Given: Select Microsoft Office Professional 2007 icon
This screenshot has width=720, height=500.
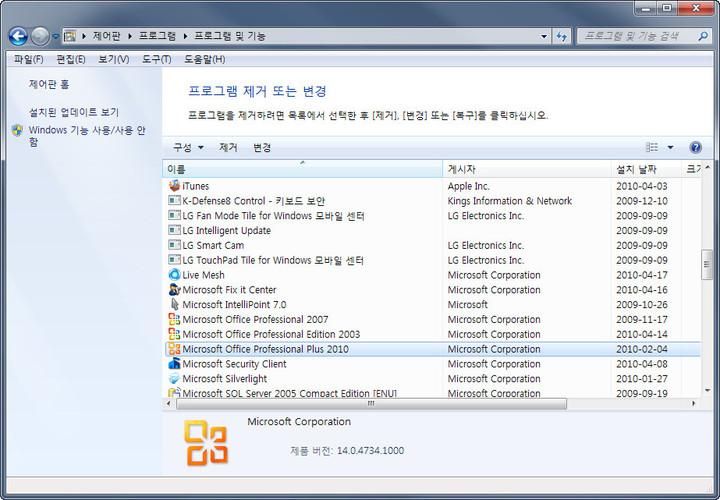Looking at the screenshot, I should (174, 319).
